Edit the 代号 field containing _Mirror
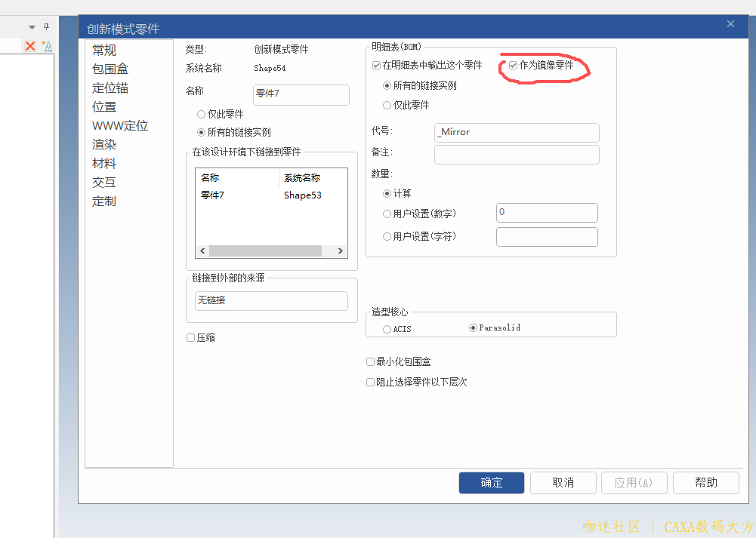 pyautogui.click(x=517, y=133)
